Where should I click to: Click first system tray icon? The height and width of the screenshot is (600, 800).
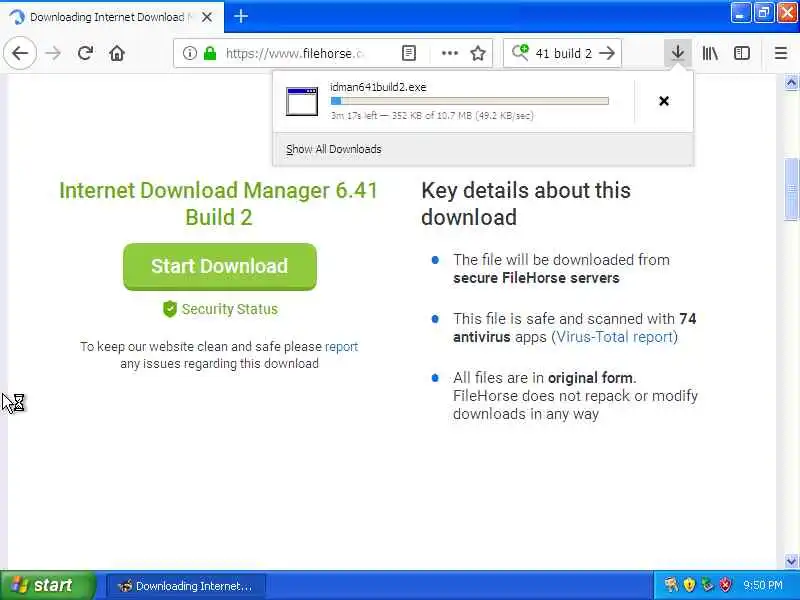pos(671,585)
